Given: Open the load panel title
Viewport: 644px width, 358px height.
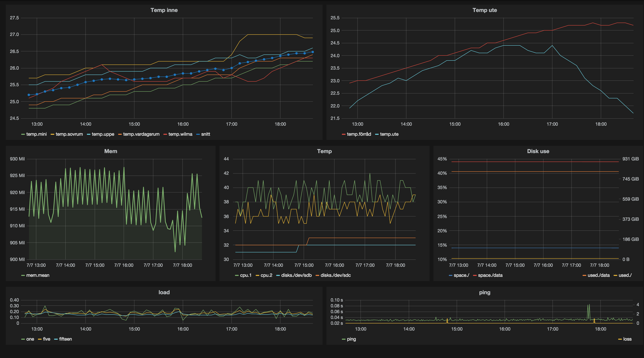Looking at the screenshot, I should [164, 292].
